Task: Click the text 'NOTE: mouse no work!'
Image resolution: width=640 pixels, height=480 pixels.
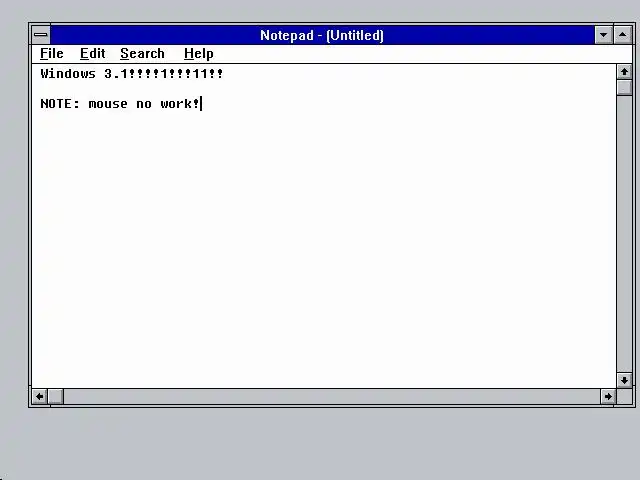Action: click(x=120, y=104)
